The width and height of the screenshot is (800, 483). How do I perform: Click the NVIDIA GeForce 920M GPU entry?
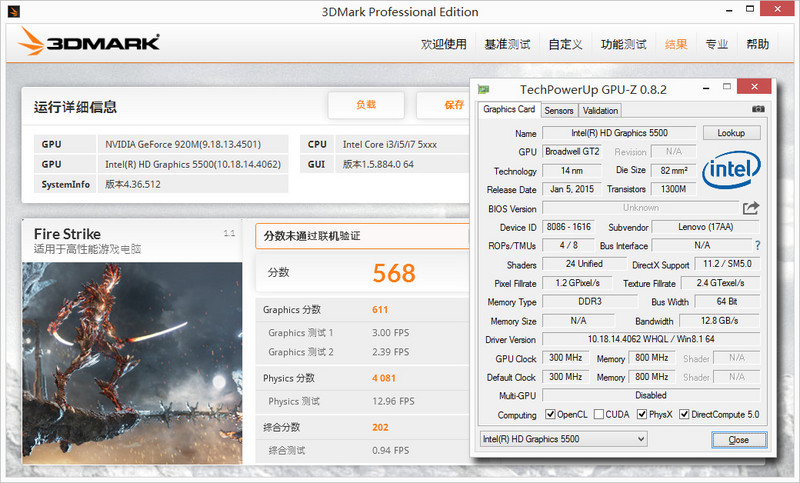click(192, 144)
